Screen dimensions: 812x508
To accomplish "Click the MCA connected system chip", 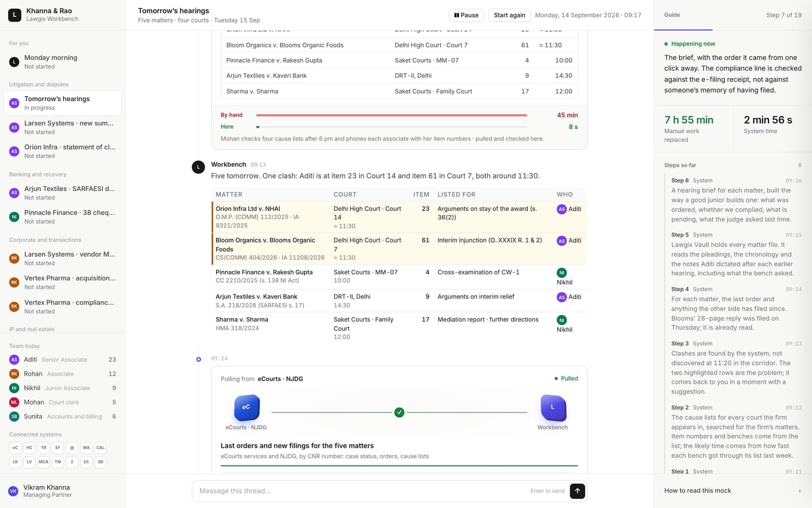I will pos(44,462).
